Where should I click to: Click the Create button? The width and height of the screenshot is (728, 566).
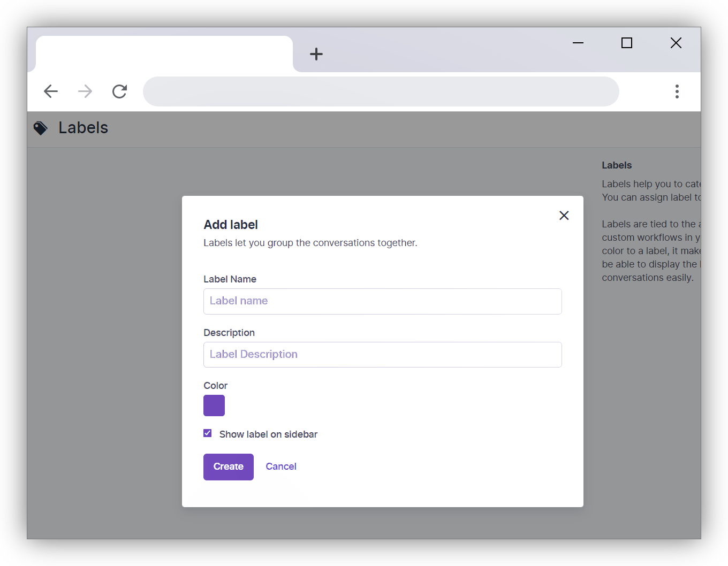click(x=229, y=466)
